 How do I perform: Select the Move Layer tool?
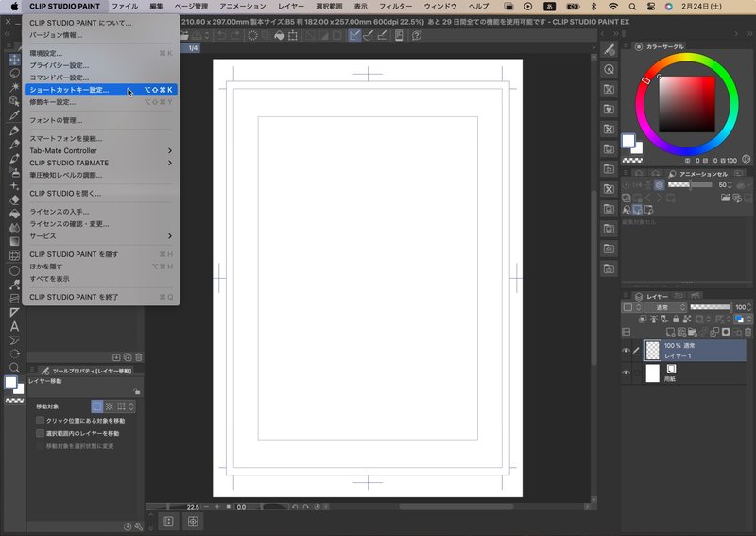pos(14,60)
